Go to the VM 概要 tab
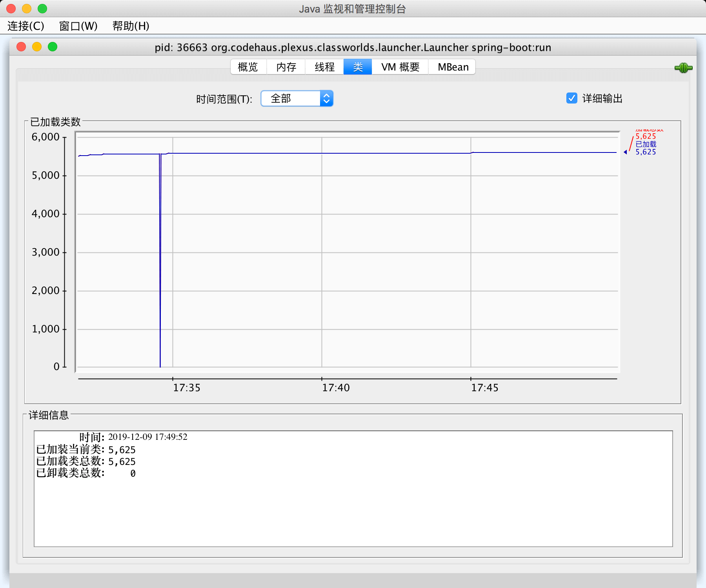Viewport: 706px width, 588px height. tap(400, 67)
